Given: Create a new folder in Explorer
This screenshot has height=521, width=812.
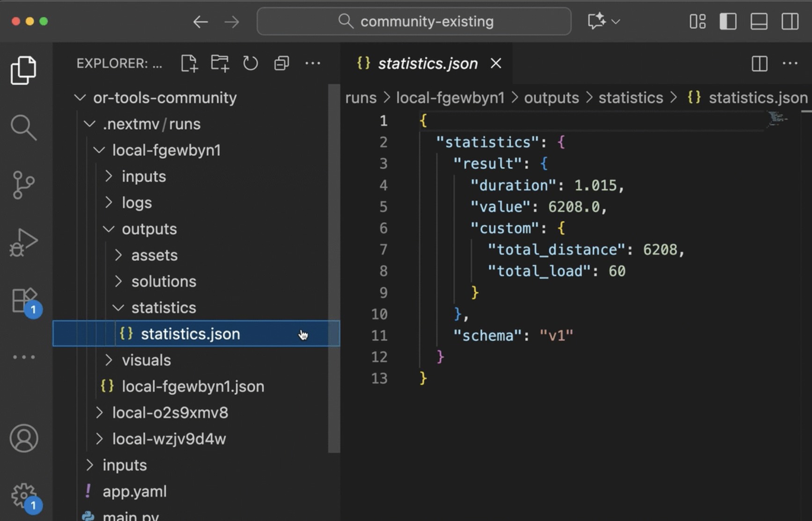Looking at the screenshot, I should click(x=220, y=63).
